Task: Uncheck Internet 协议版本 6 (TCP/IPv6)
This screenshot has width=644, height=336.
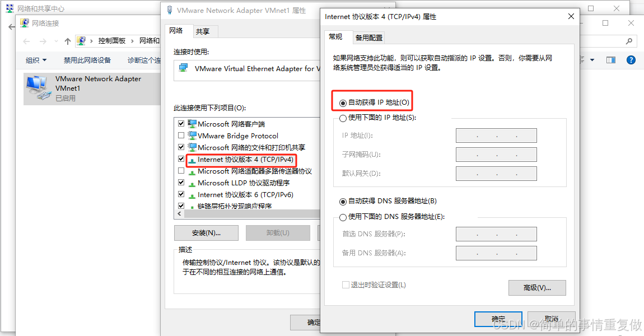Action: pos(181,194)
